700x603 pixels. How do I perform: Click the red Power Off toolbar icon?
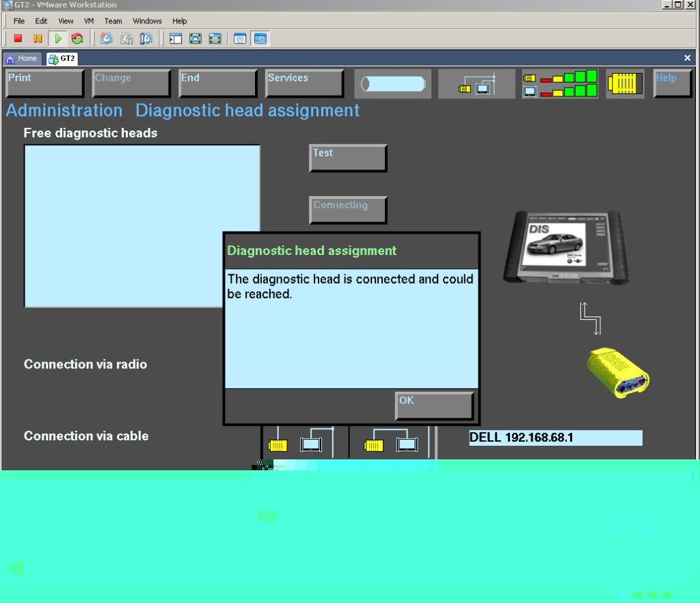coord(18,39)
